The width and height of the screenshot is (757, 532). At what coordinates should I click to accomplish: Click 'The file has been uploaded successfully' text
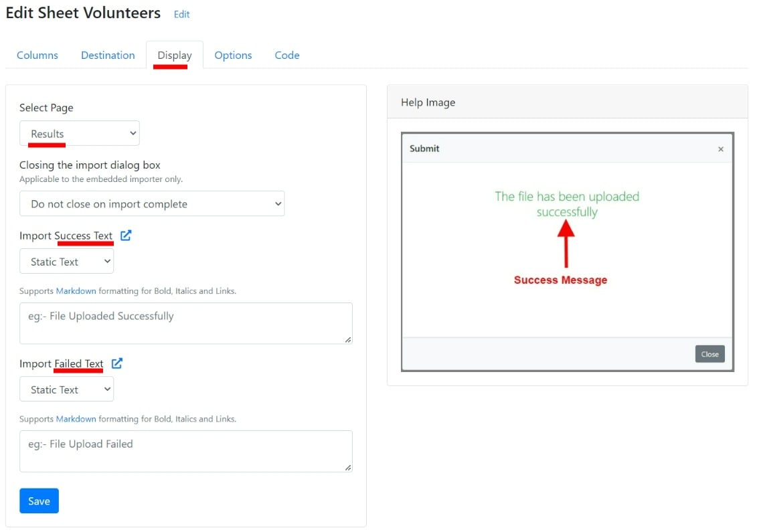point(567,204)
